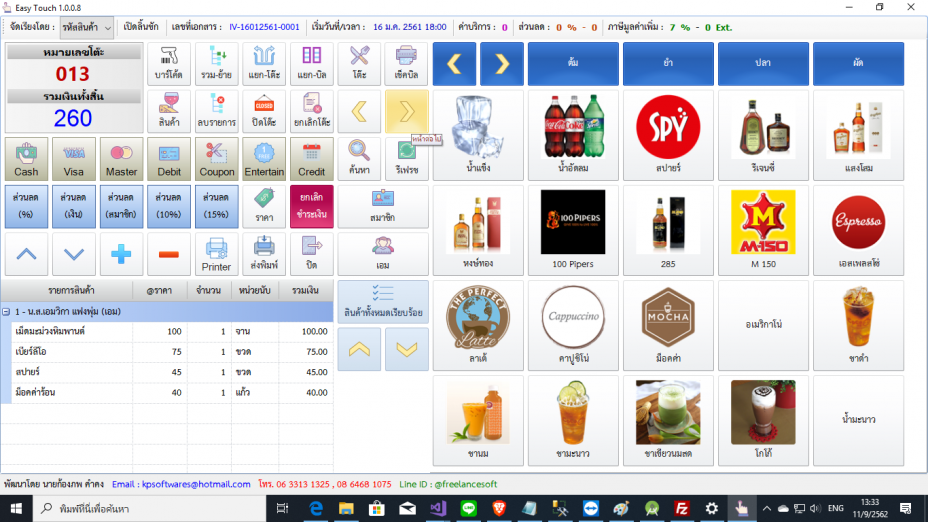
Task: Open the member (สมาชิก) card icon
Action: tap(383, 207)
